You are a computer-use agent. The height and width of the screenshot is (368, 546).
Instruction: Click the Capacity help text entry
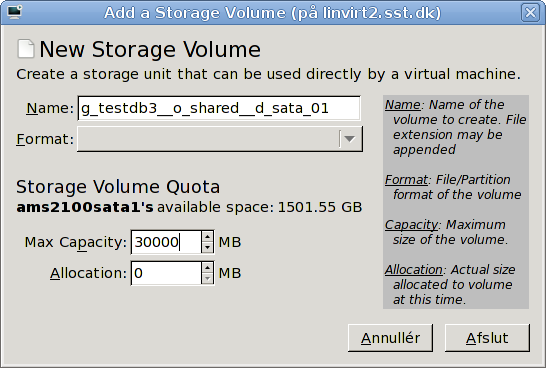(447, 232)
